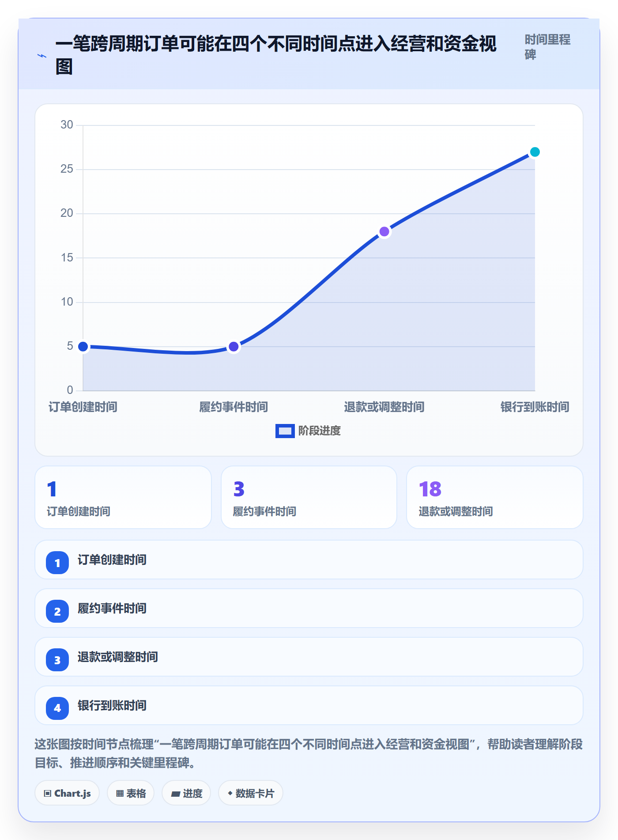618x840 pixels.
Task: Toggle the 阶段进度 legend swatch
Action: [x=285, y=431]
